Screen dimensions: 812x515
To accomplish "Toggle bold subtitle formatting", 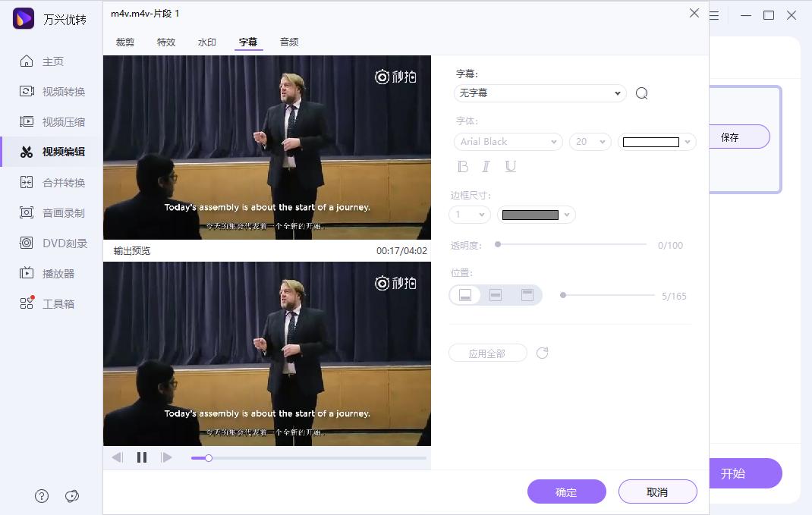I will tap(463, 166).
